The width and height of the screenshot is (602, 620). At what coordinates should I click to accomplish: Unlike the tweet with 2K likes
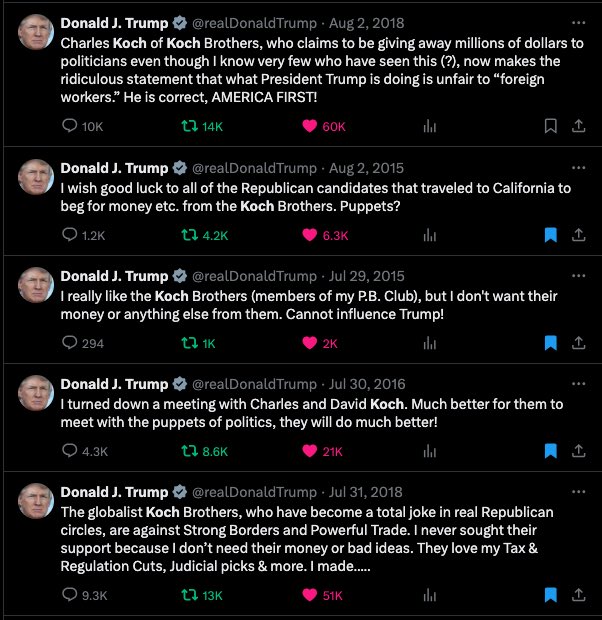(x=310, y=343)
